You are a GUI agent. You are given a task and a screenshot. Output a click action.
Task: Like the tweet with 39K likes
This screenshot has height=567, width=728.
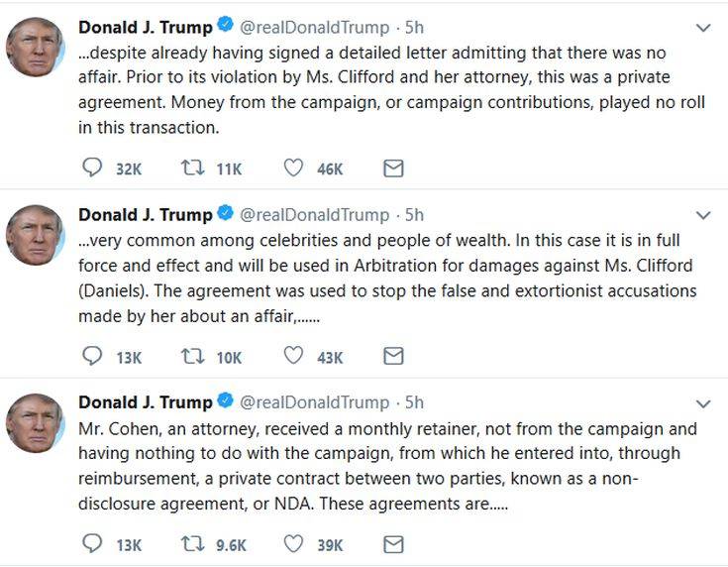pyautogui.click(x=293, y=544)
